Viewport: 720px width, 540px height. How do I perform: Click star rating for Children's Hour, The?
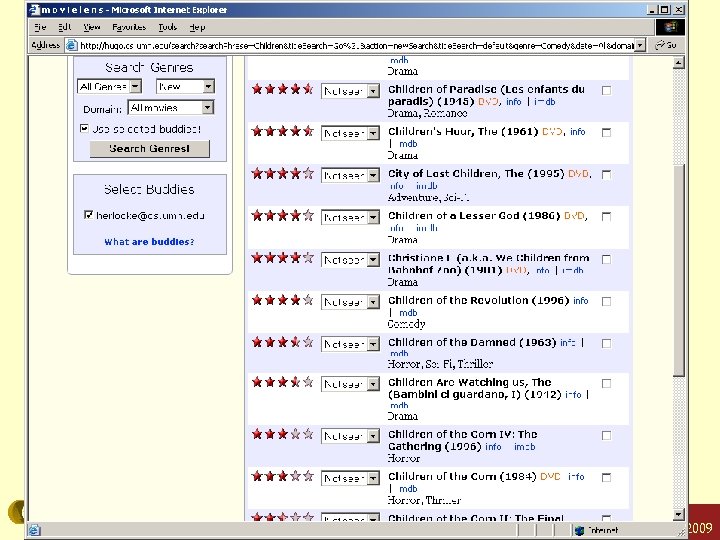point(282,131)
